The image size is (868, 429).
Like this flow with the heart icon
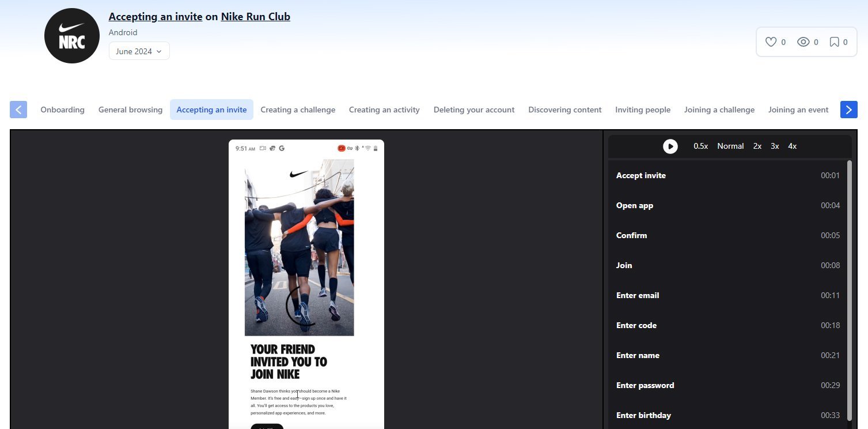[x=771, y=42]
